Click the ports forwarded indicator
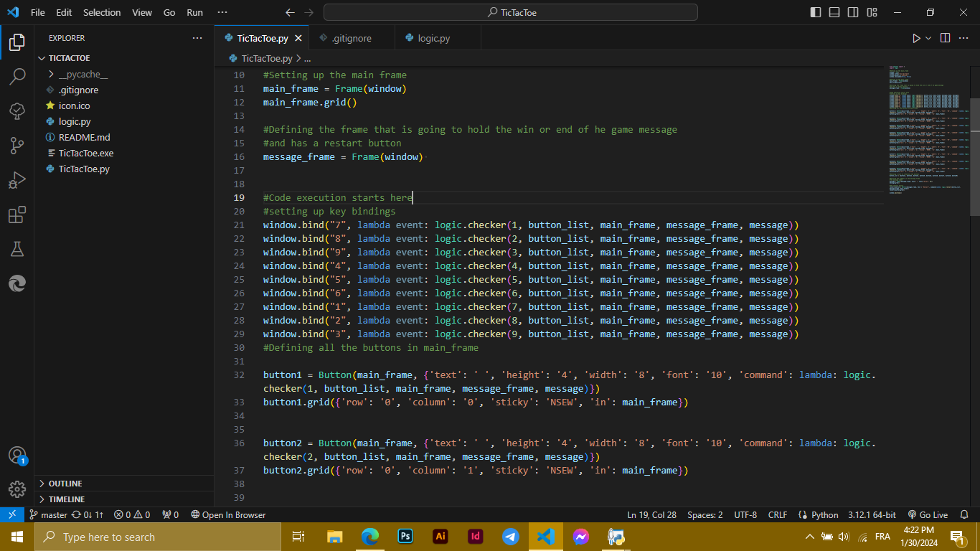The width and height of the screenshot is (980, 551). pyautogui.click(x=171, y=514)
